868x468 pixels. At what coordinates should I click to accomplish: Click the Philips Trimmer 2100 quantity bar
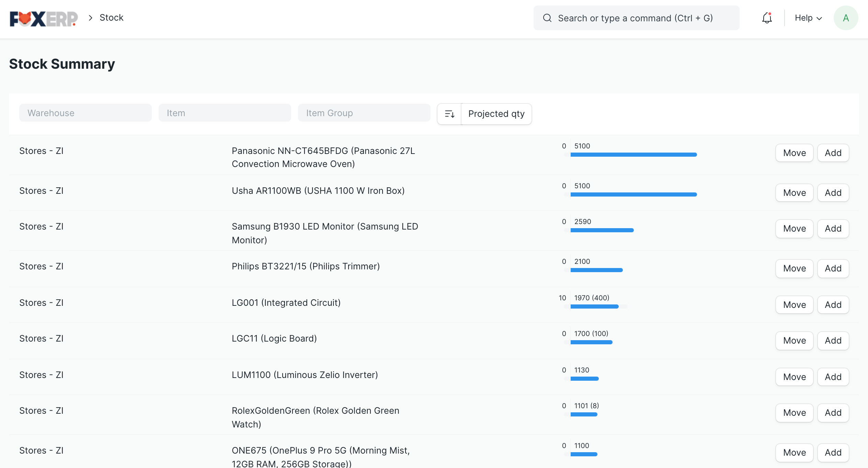click(596, 270)
